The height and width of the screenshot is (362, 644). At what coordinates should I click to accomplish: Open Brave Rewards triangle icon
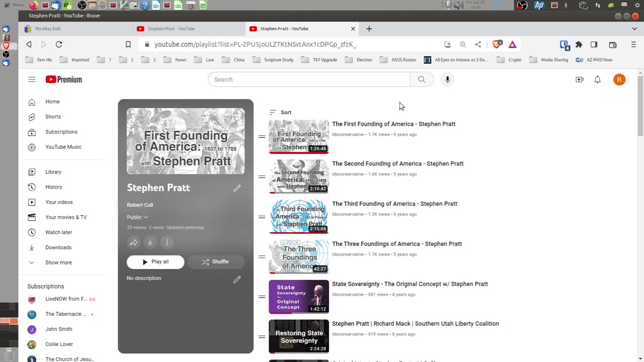coord(512,44)
